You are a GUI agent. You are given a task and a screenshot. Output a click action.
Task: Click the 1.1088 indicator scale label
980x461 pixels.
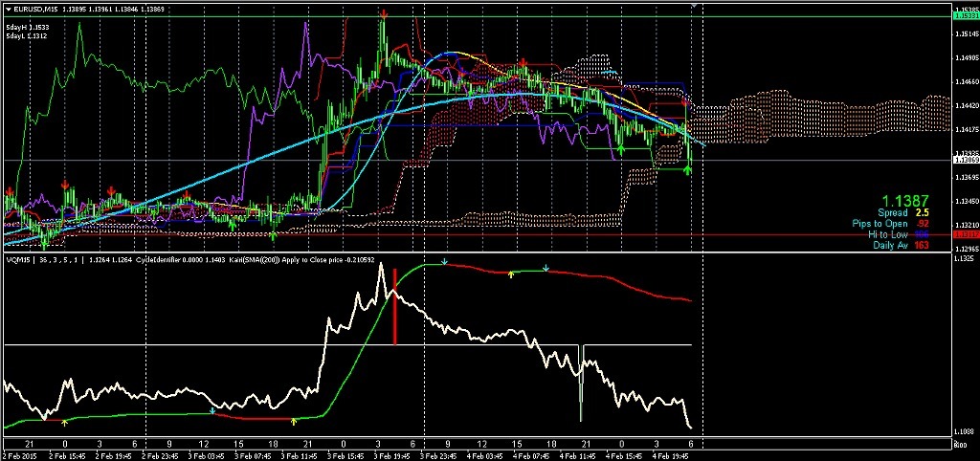tap(963, 431)
